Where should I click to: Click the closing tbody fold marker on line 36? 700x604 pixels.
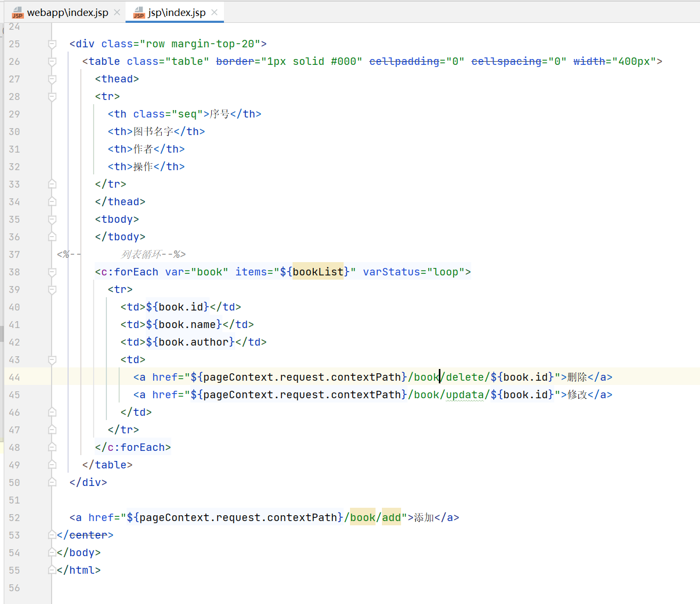coord(52,237)
